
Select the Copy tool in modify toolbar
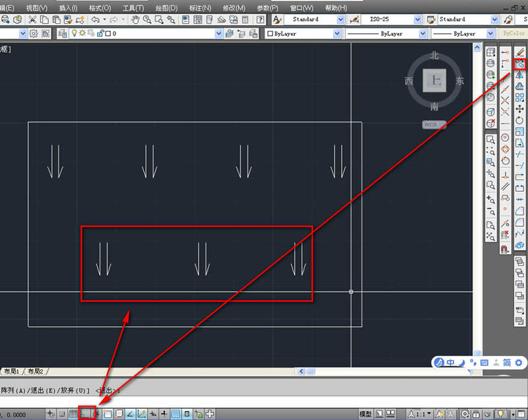pos(520,65)
